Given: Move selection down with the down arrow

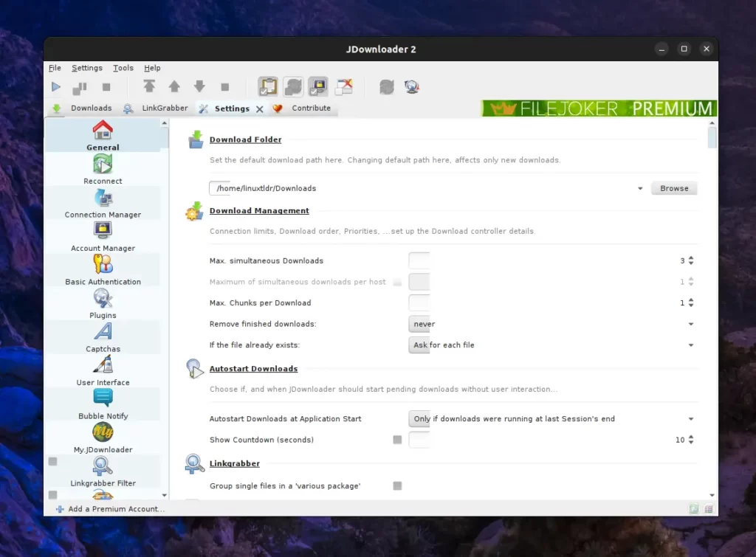Looking at the screenshot, I should click(199, 87).
